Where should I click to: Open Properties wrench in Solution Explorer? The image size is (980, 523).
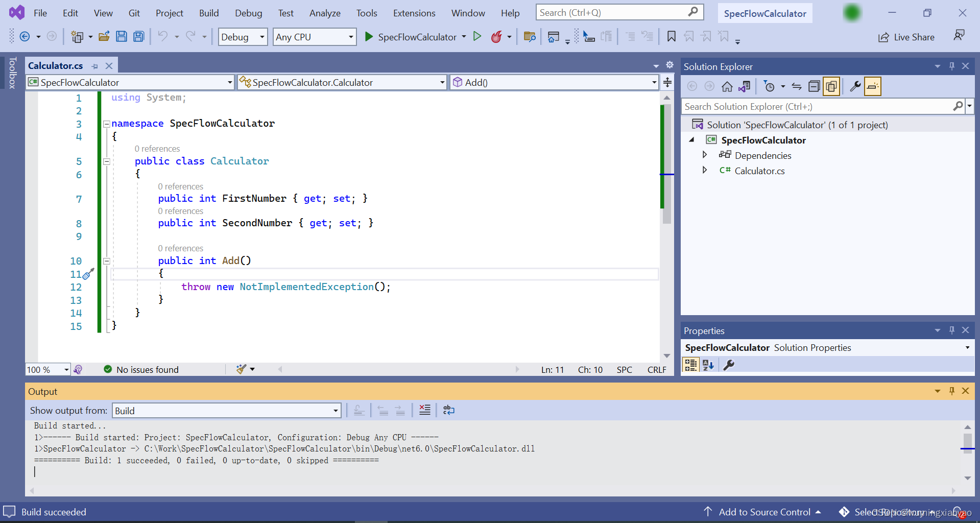pyautogui.click(x=855, y=86)
